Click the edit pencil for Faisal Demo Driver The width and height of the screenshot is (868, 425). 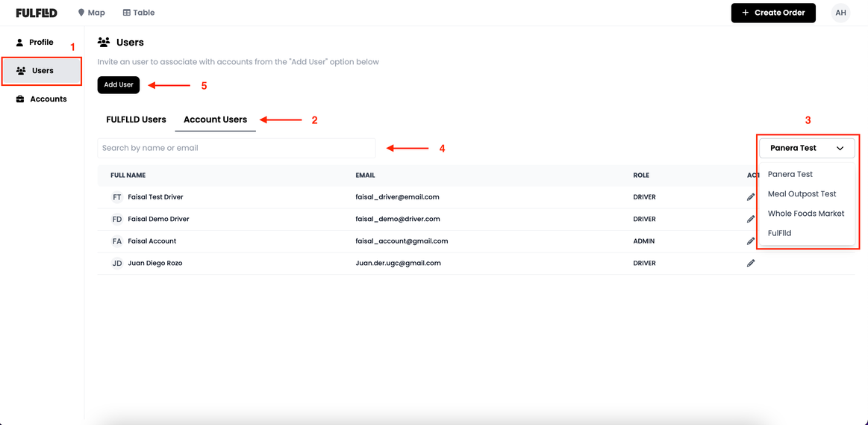coord(751,219)
